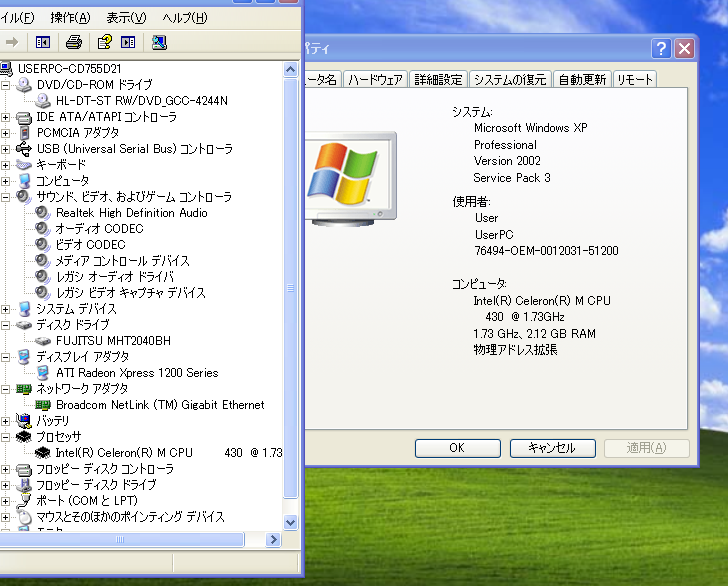The width and height of the screenshot is (728, 586).
Task: Collapse the サウンド、ビデオ、およびゲーム コントローラ node
Action: [5, 197]
